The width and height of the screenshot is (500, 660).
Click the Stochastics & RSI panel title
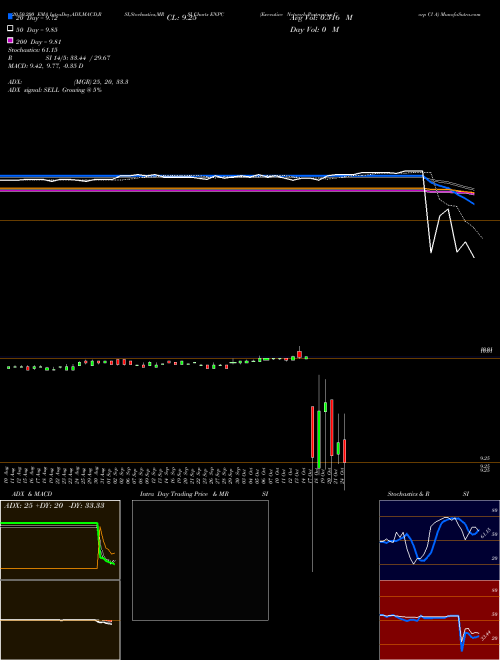(428, 494)
